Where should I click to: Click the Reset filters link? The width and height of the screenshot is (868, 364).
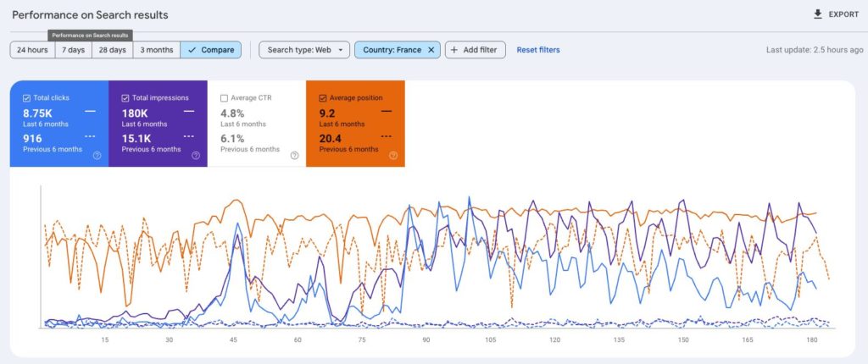[x=538, y=50]
